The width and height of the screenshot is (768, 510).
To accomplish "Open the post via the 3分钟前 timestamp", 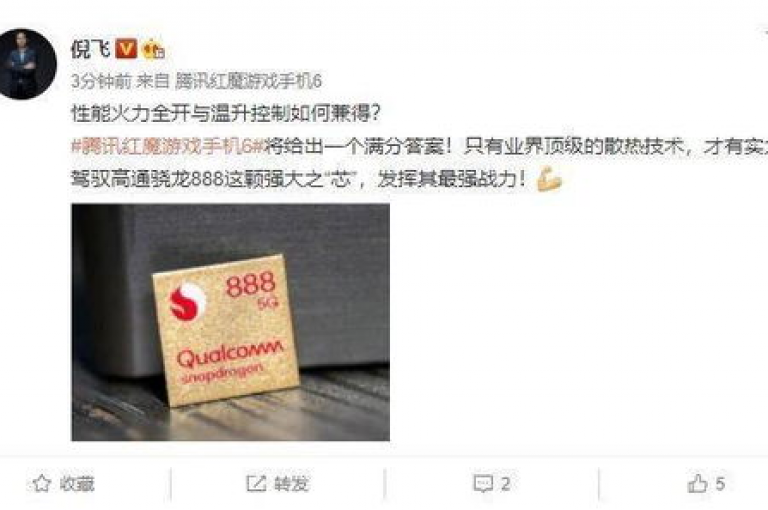I will pos(101,81).
